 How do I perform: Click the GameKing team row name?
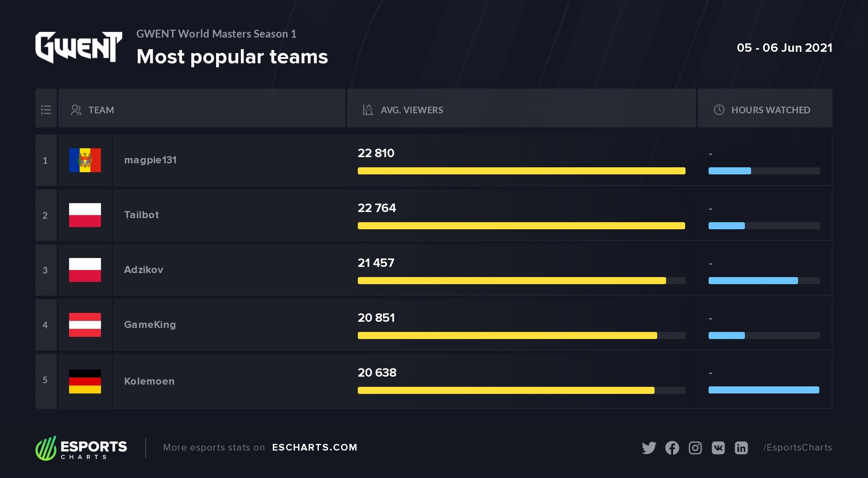click(x=150, y=325)
